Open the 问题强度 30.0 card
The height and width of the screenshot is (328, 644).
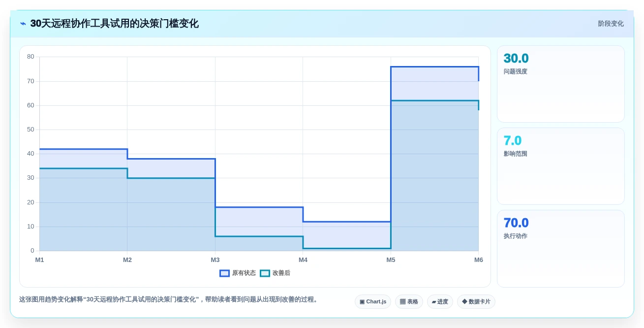[x=561, y=84]
